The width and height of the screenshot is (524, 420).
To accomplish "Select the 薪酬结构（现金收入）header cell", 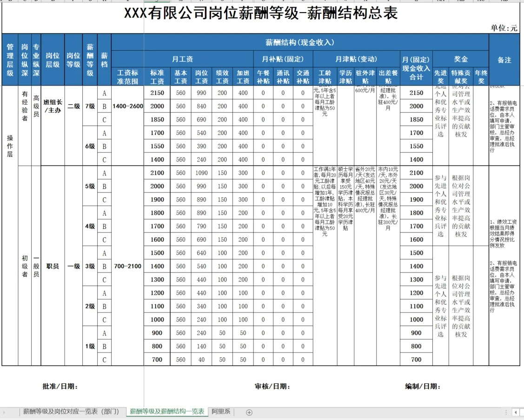I will pos(301,42).
